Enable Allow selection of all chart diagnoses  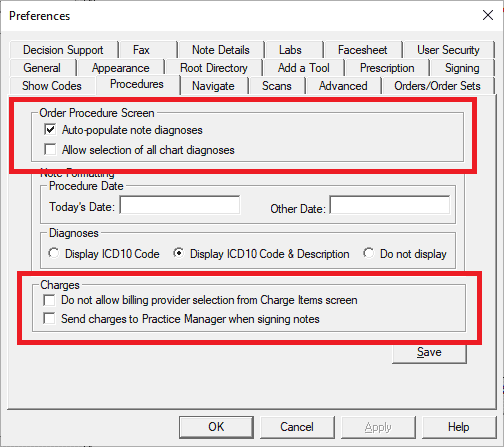(x=50, y=149)
